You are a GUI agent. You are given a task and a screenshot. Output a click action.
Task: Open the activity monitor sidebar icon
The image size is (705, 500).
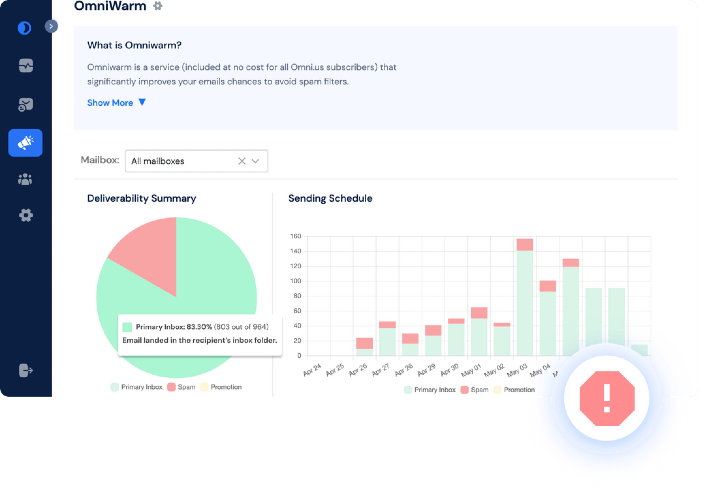pos(26,66)
